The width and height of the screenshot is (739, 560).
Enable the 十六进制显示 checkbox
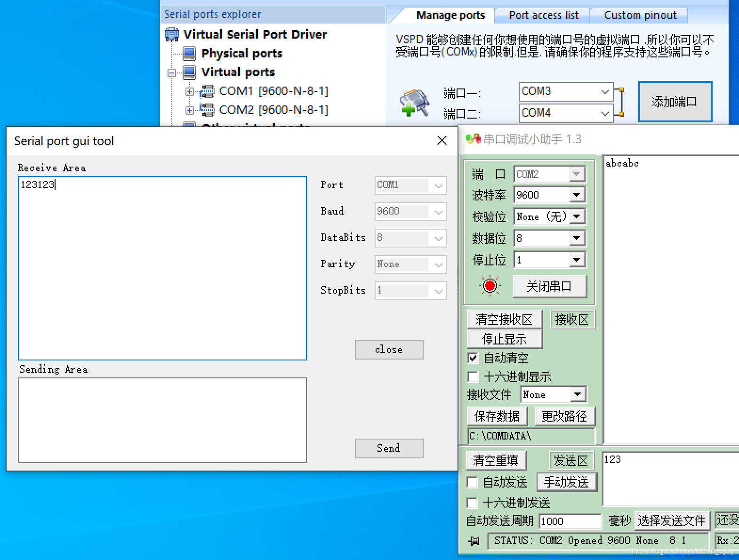point(473,377)
